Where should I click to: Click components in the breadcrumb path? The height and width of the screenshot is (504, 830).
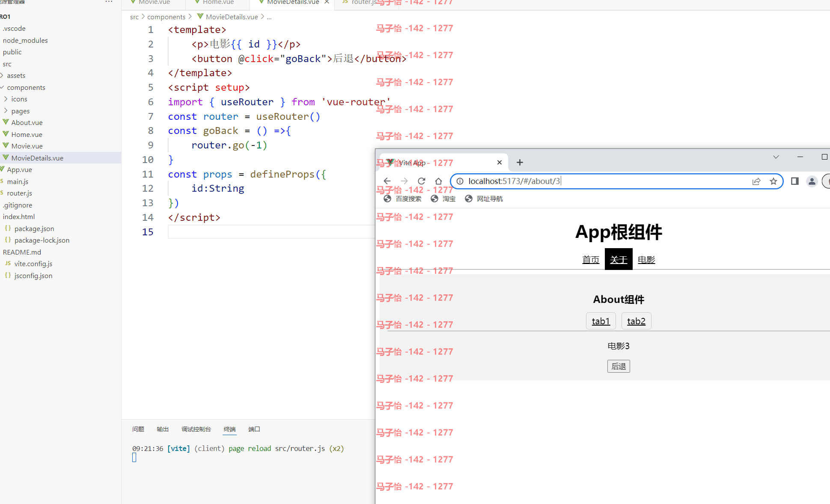pos(166,17)
